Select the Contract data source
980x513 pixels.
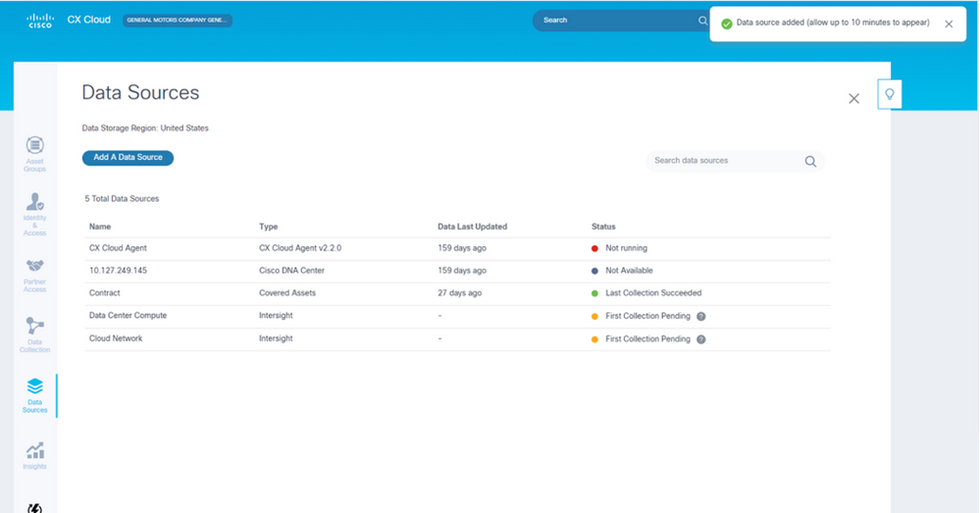pyautogui.click(x=104, y=293)
